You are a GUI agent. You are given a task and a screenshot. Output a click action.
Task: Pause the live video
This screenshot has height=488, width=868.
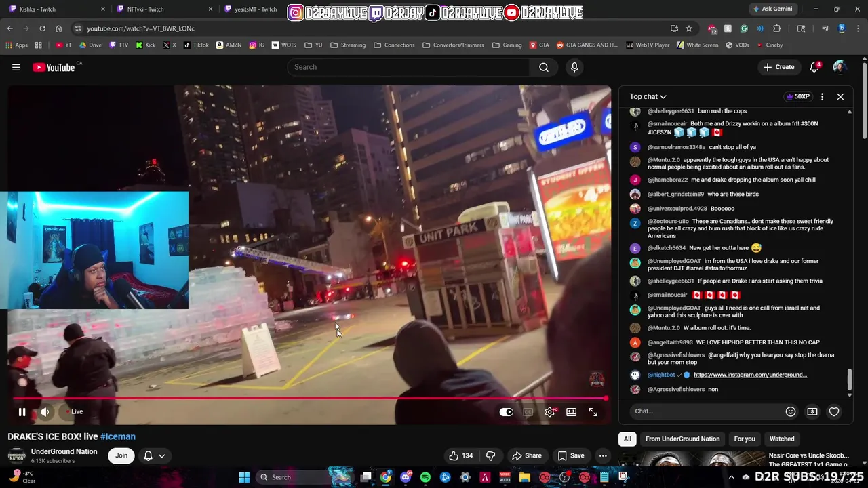pyautogui.click(x=22, y=411)
